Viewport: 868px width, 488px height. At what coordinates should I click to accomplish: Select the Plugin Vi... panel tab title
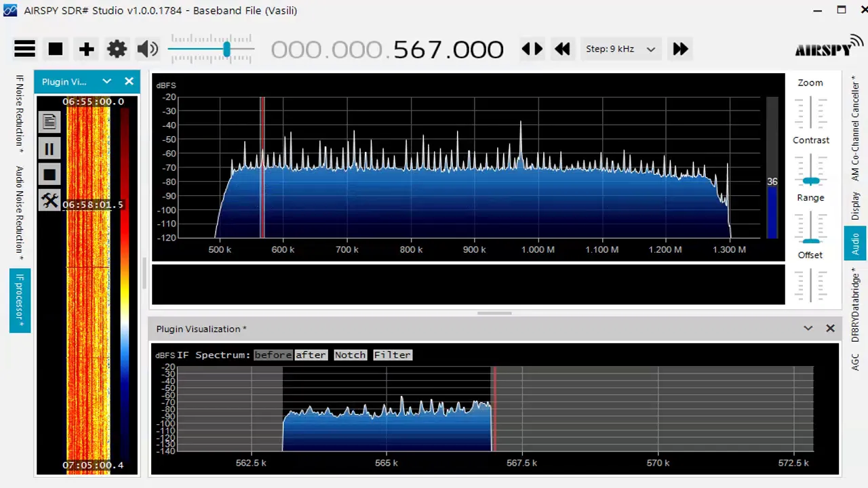click(64, 81)
